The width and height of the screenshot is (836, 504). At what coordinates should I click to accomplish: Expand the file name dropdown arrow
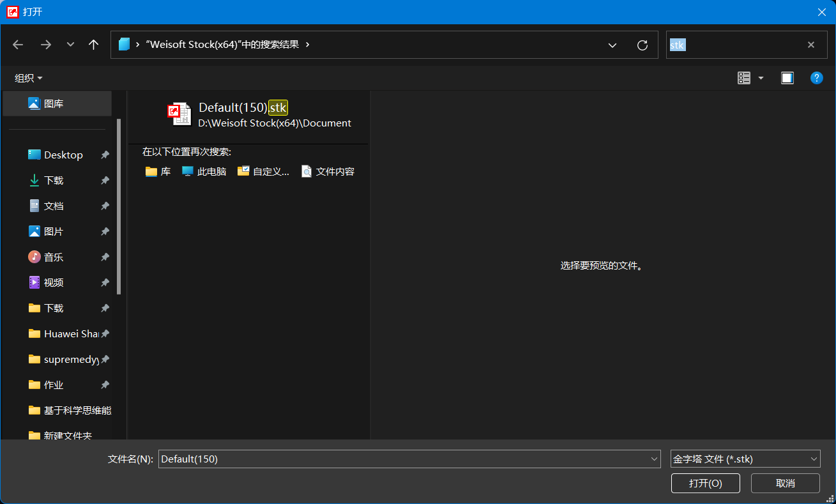point(654,459)
